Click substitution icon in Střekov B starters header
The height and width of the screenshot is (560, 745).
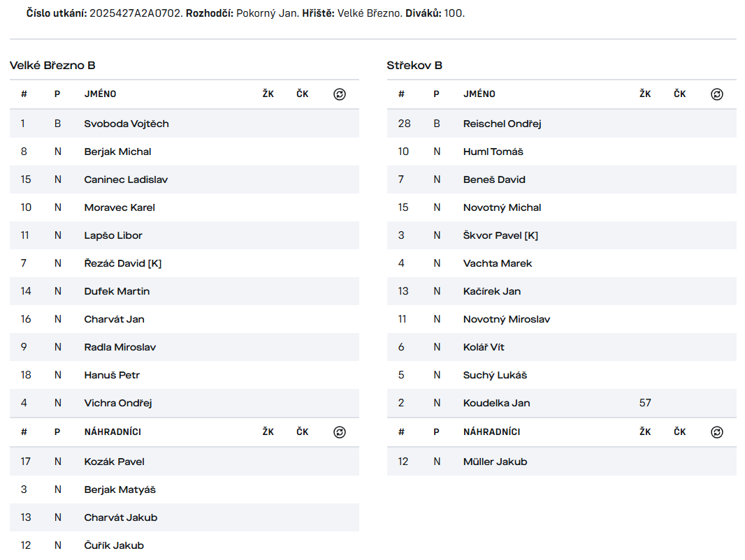click(x=717, y=94)
